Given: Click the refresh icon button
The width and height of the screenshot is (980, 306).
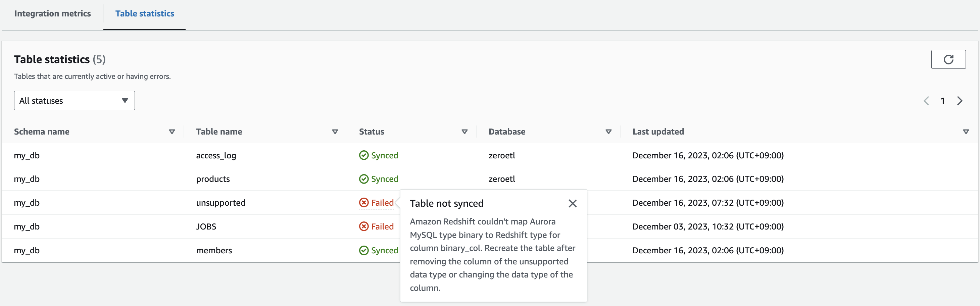Looking at the screenshot, I should point(948,59).
